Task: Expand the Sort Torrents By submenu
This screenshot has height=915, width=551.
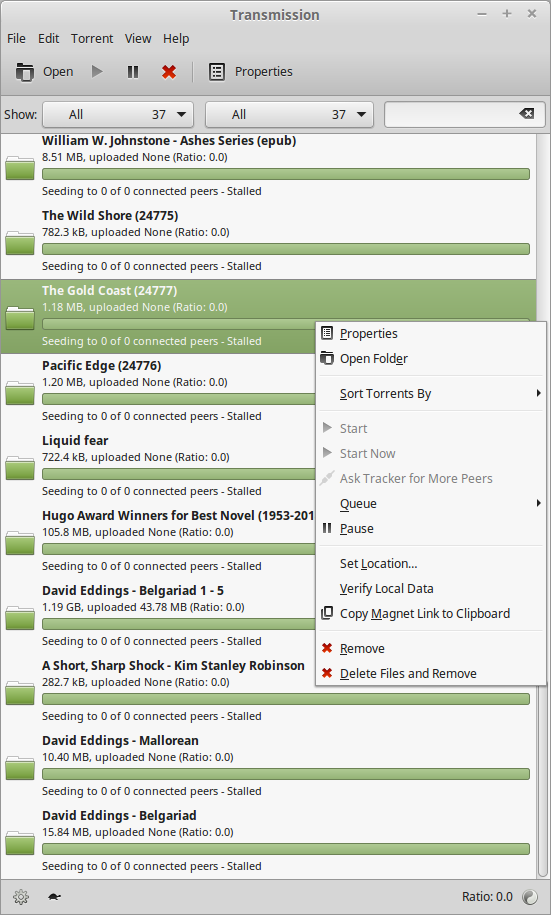Action: tap(431, 394)
